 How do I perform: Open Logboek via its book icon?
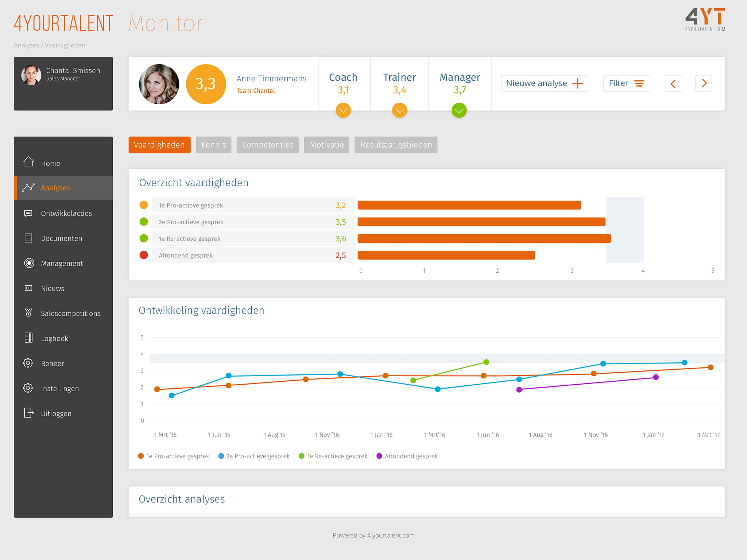(x=28, y=338)
